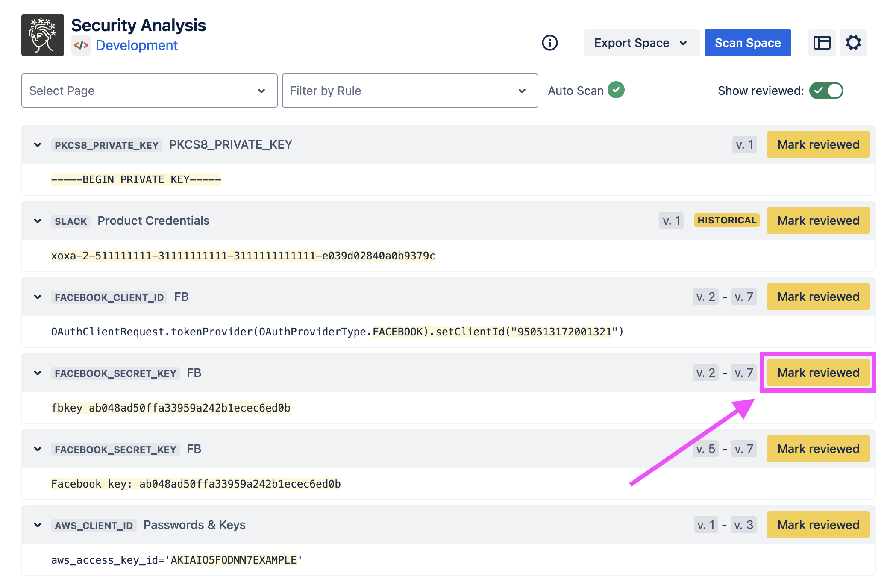Open settings with the gear icon
Screen dimensions: 893x588
[853, 43]
